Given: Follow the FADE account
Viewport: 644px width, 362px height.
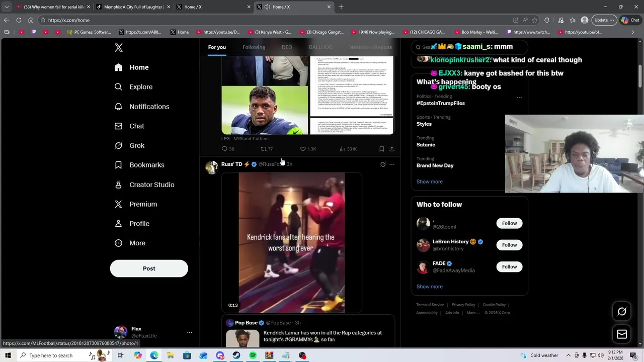Looking at the screenshot, I should (x=509, y=267).
